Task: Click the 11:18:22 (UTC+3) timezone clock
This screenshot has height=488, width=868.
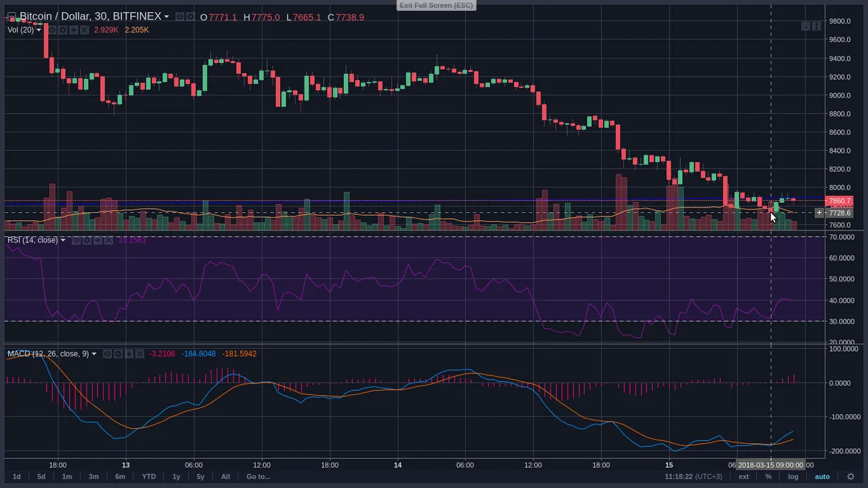Action: tap(694, 476)
